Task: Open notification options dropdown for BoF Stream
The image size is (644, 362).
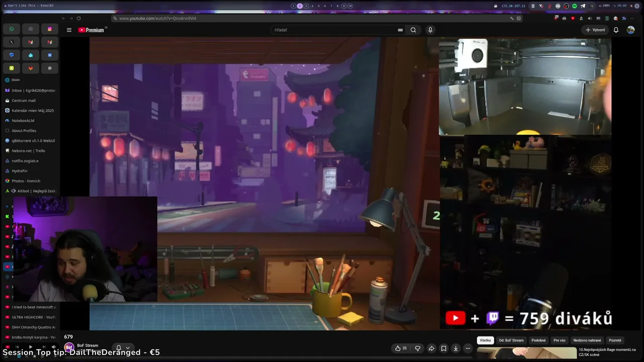Action: 128,348
